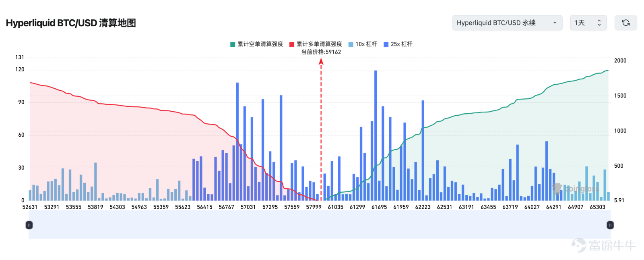Click the x-axis label 61695
Viewport: 644px width, 260px height.
pos(379,207)
